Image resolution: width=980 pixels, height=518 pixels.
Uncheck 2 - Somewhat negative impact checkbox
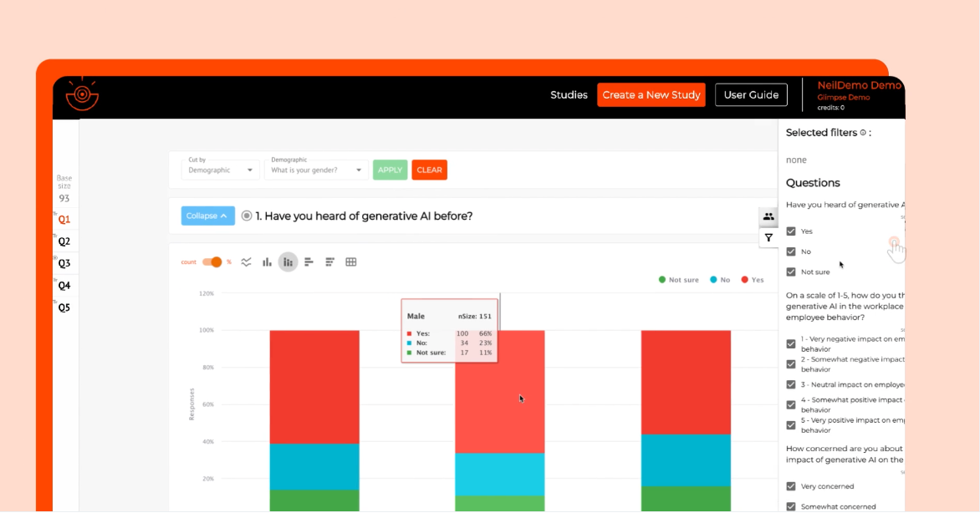point(791,364)
